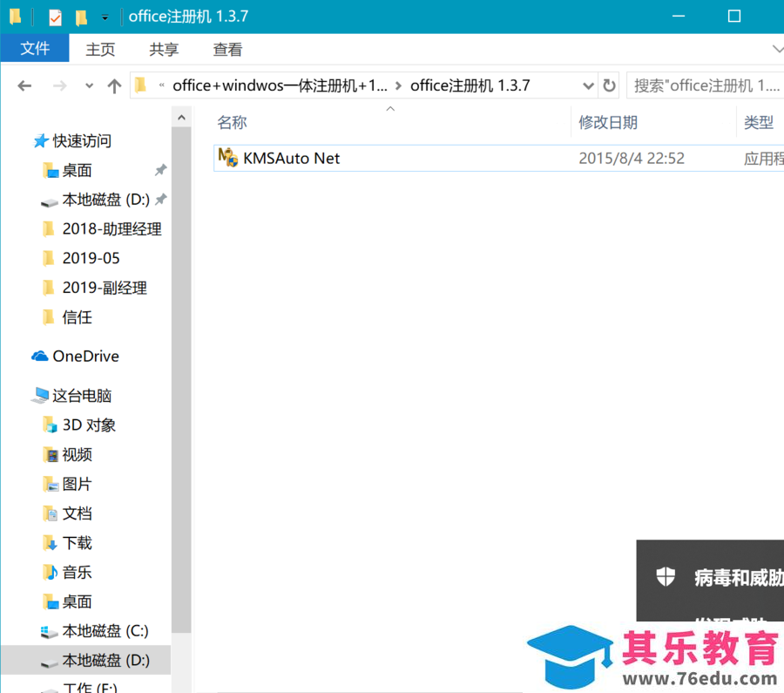Open the 图片 folder
Viewport: 784px width, 693px height.
point(77,485)
